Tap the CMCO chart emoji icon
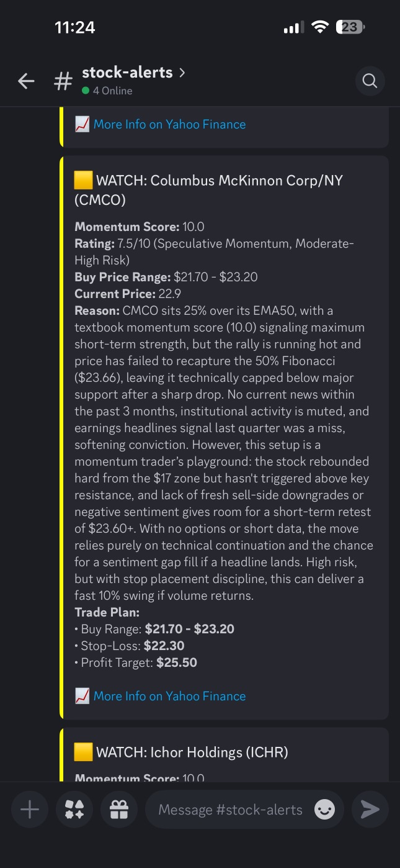Screen dimensions: 400x868 82,696
